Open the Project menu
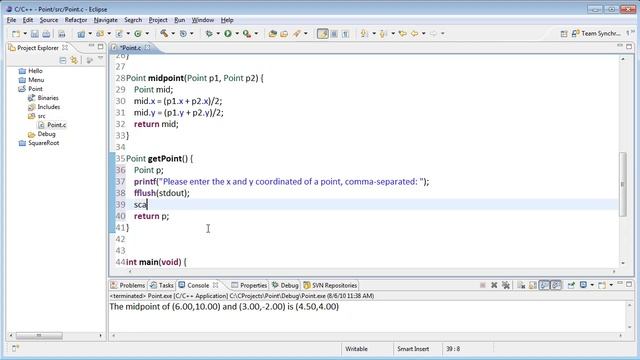 tap(158, 20)
